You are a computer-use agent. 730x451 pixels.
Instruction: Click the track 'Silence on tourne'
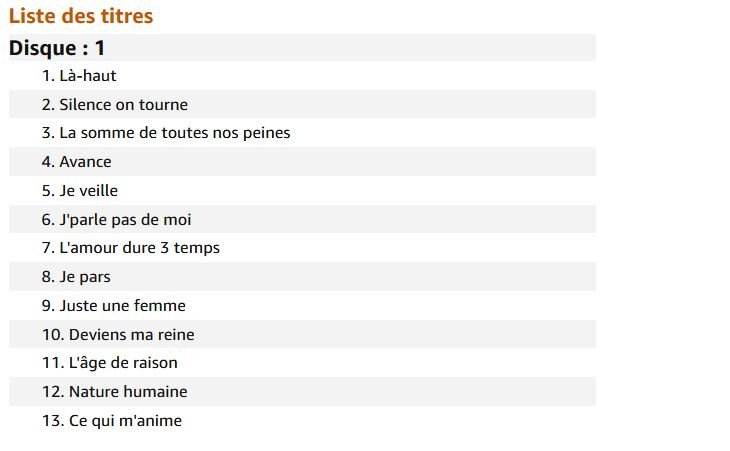pyautogui.click(x=123, y=104)
